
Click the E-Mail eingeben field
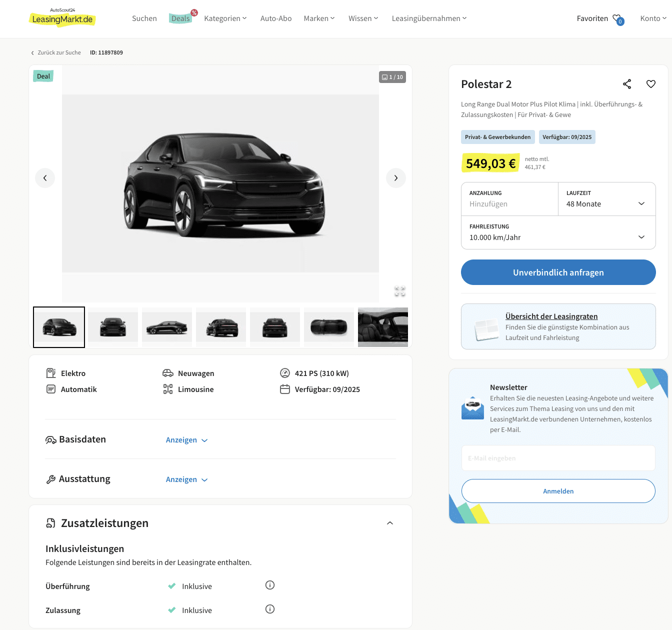(558, 458)
